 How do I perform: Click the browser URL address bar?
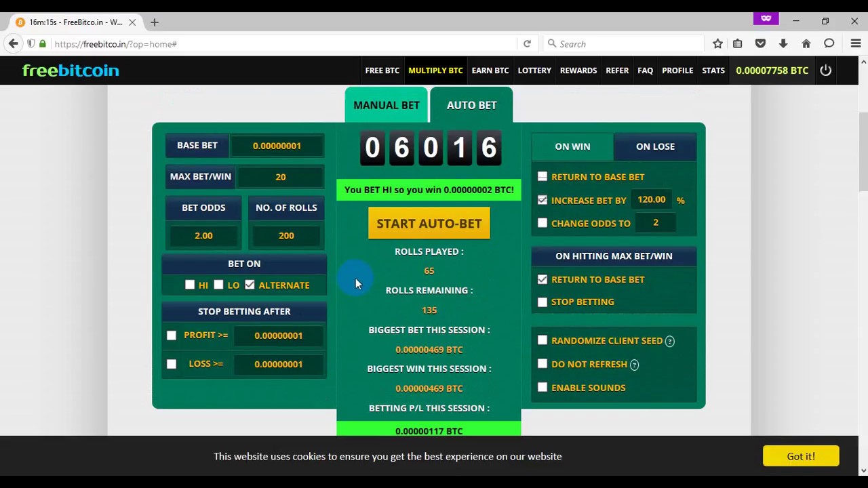pyautogui.click(x=281, y=44)
